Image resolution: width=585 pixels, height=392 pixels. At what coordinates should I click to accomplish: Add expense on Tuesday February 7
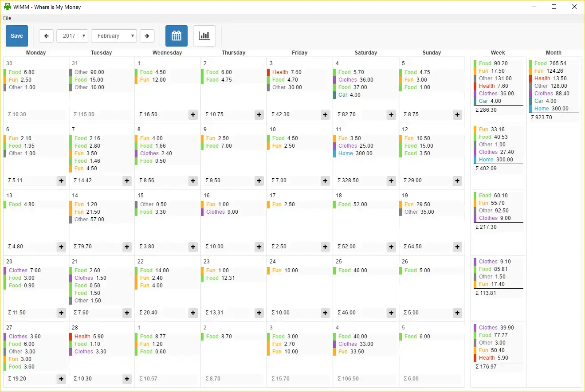coord(127,180)
